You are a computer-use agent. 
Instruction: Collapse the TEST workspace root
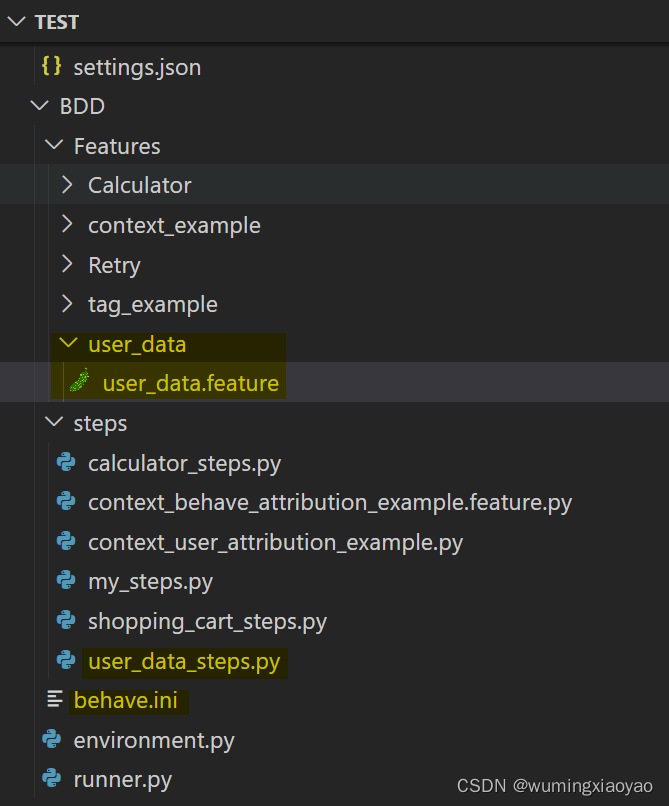pyautogui.click(x=14, y=21)
